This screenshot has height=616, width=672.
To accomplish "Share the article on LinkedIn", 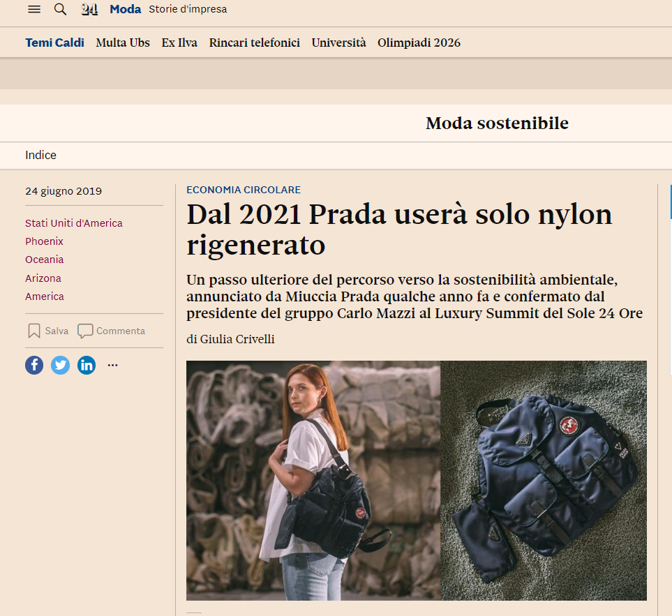I will pos(86,365).
